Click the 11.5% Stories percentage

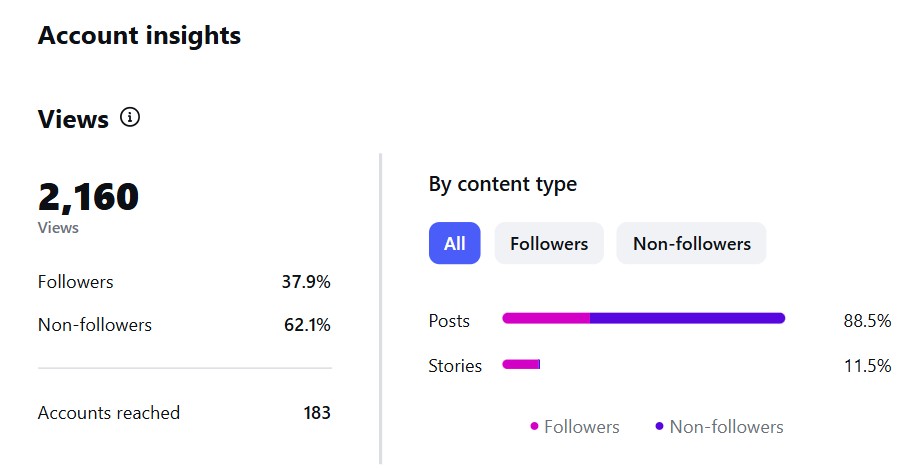[x=867, y=366]
